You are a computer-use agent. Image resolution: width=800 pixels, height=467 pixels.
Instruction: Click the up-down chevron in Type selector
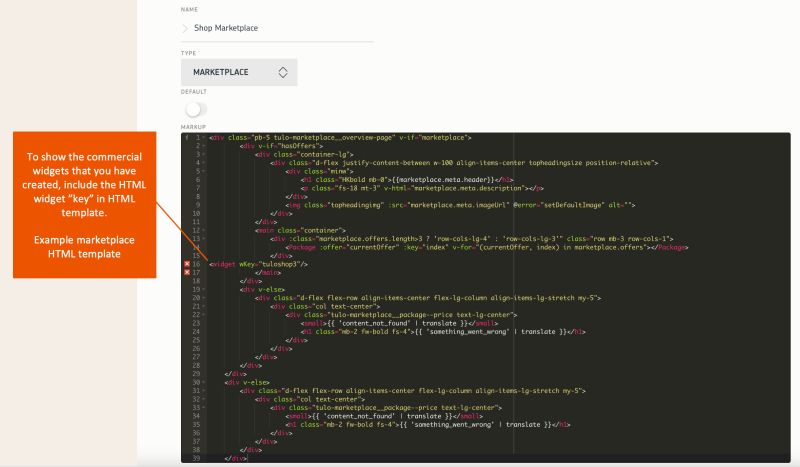[283, 72]
